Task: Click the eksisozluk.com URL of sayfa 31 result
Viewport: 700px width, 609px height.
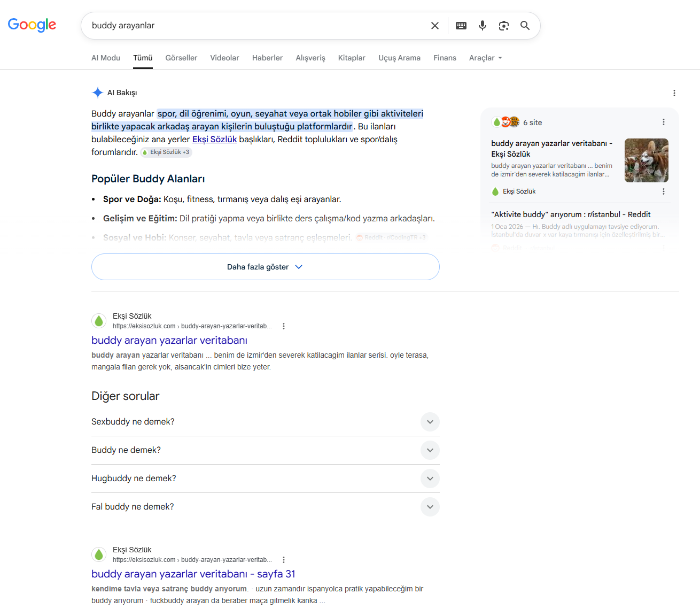Action: (192, 560)
